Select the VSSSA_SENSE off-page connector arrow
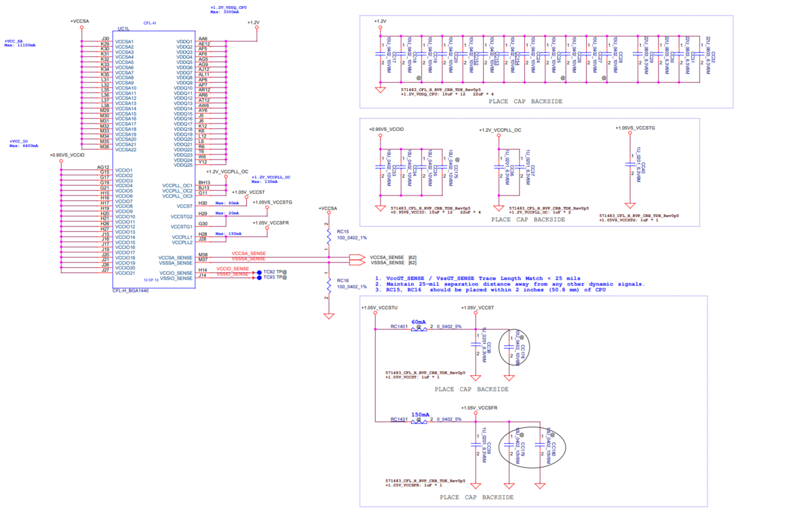Image resolution: width=812 pixels, height=521 pixels. pos(357,263)
